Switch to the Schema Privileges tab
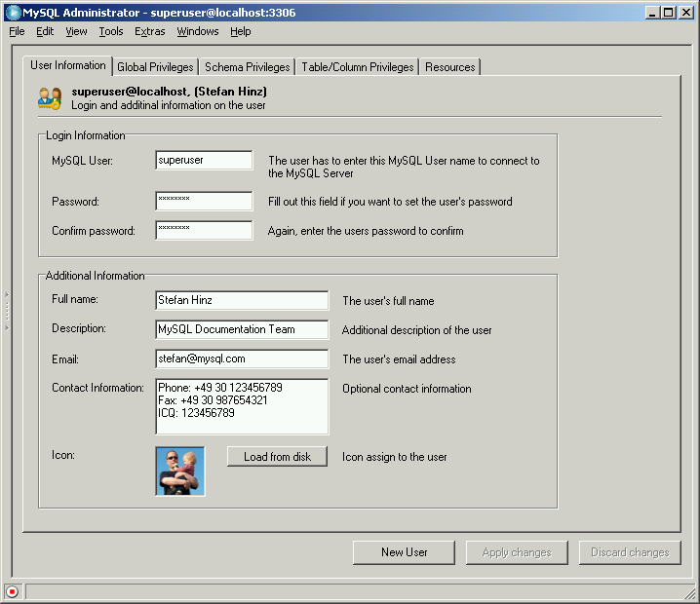Screen dimensions: 700x604 [x=247, y=67]
